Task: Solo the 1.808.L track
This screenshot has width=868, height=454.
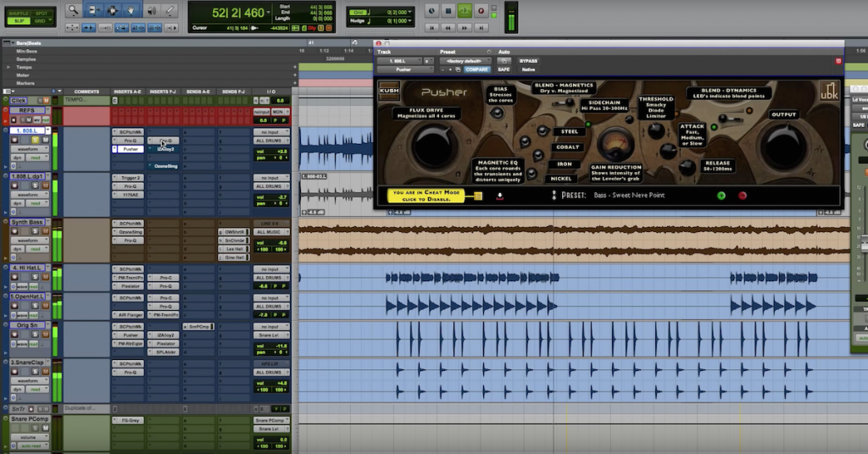Action: point(35,140)
